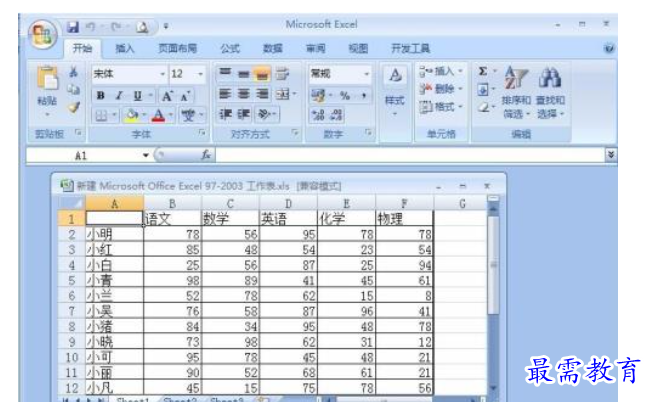This screenshot has height=402, width=649.
Task: Click the AutoSum sigma icon
Action: [x=483, y=71]
